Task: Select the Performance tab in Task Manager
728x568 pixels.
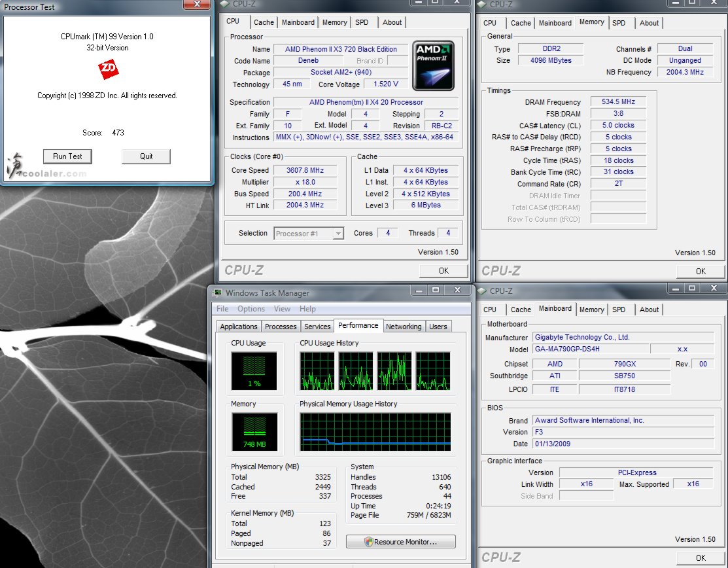Action: point(358,326)
